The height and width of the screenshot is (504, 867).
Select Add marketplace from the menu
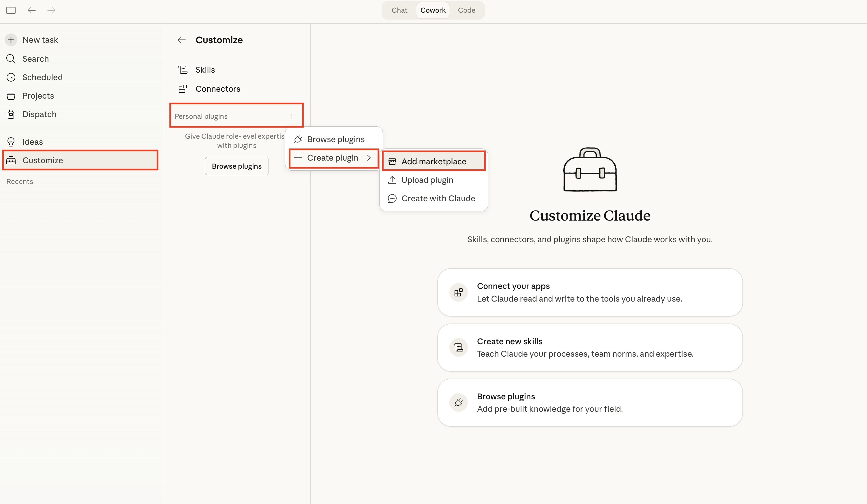pos(434,161)
